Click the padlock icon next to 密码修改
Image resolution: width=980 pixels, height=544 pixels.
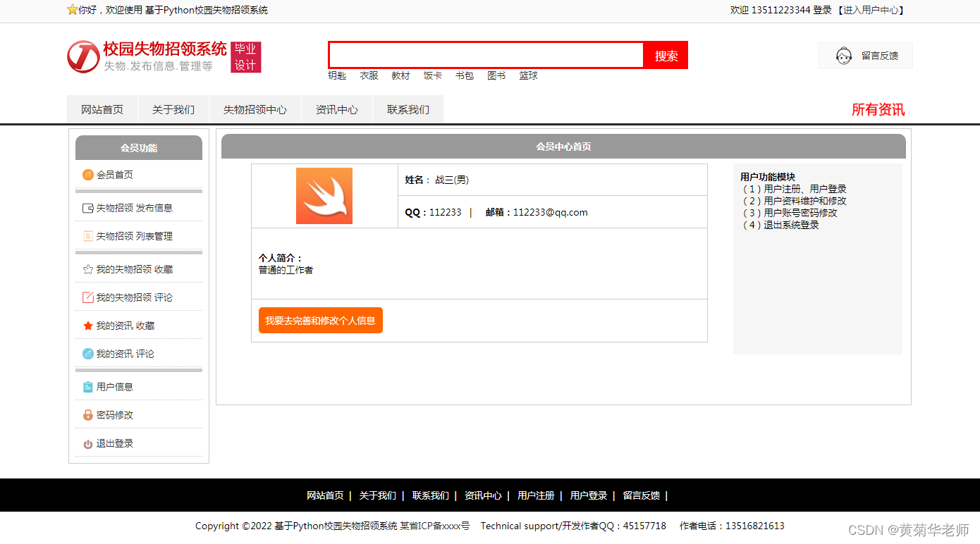coord(88,414)
